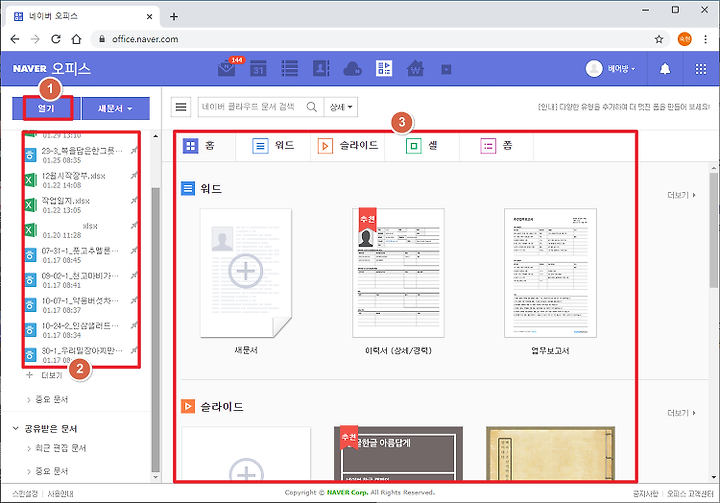Toggle sidebar with hamburger menu icon
Viewport: 720px width, 503px height.
click(x=181, y=107)
